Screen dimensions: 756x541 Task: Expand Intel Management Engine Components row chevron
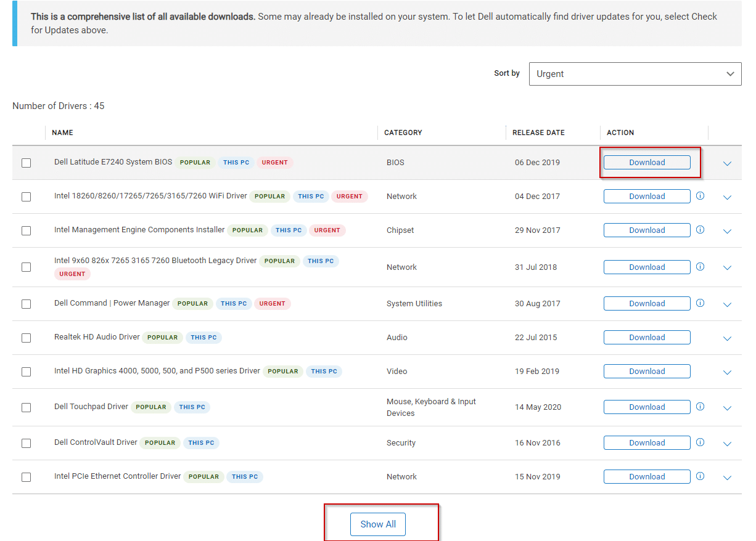(727, 231)
